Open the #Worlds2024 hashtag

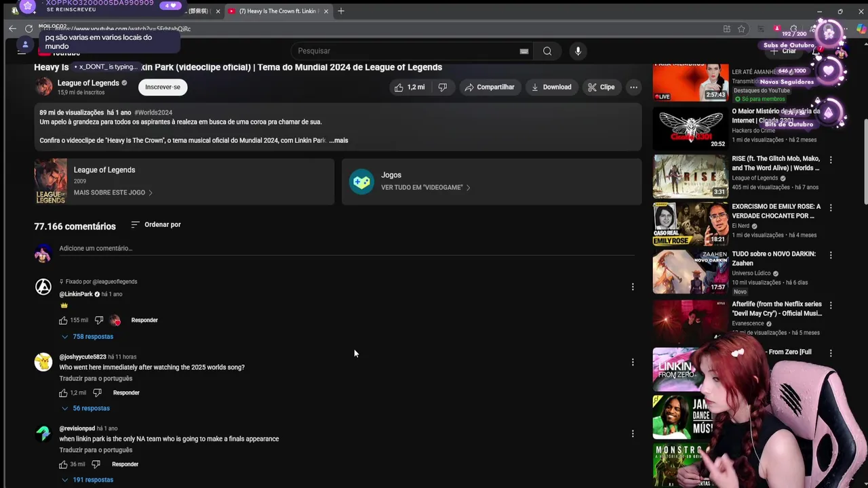153,113
